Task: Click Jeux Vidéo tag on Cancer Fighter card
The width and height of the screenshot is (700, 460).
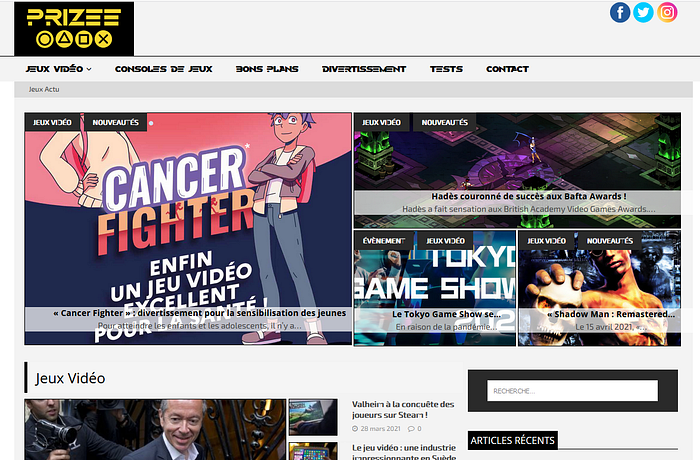Action: click(x=52, y=122)
